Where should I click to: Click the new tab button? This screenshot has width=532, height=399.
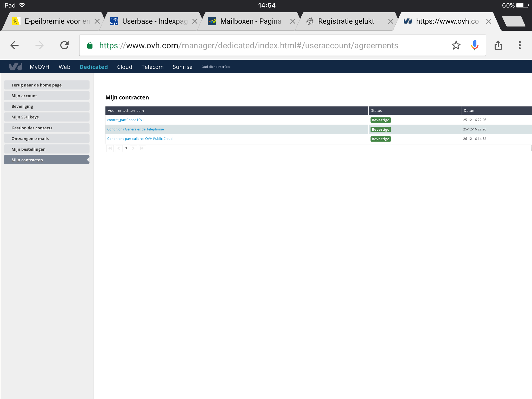(513, 21)
